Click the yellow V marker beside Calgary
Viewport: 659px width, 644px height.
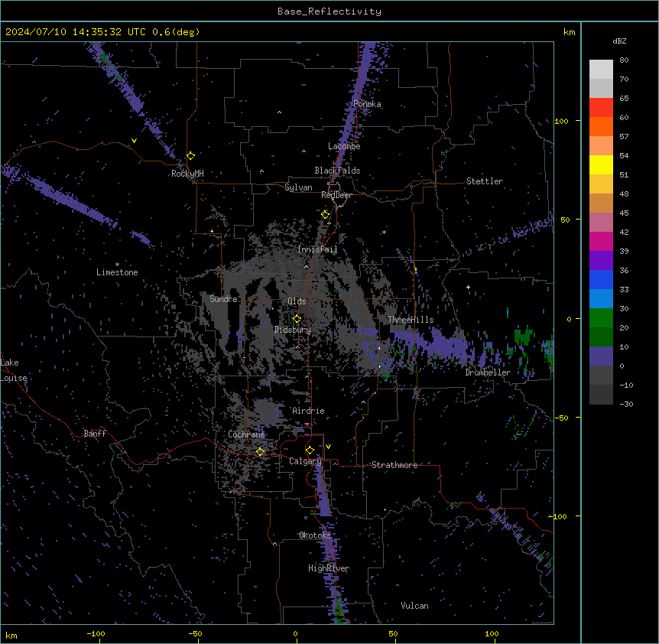[328, 447]
